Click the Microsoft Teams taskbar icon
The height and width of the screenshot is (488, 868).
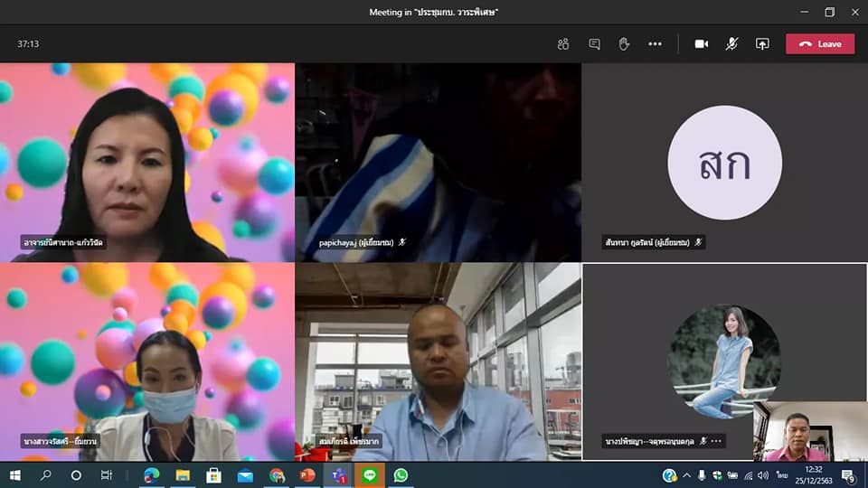[x=339, y=474]
